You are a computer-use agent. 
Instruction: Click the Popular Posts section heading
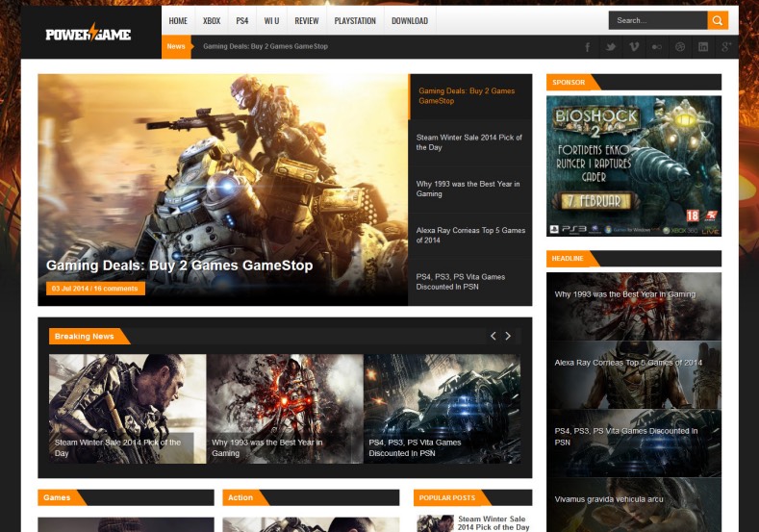pos(446,497)
